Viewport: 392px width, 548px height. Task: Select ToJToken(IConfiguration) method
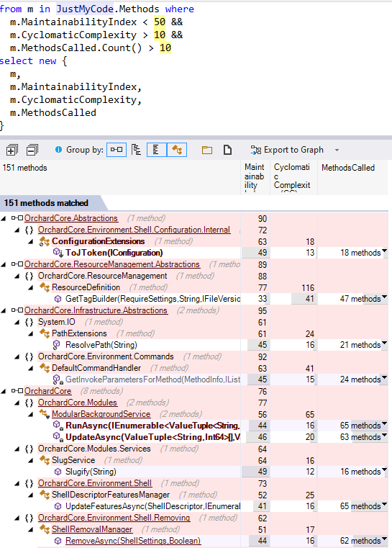coord(114,253)
